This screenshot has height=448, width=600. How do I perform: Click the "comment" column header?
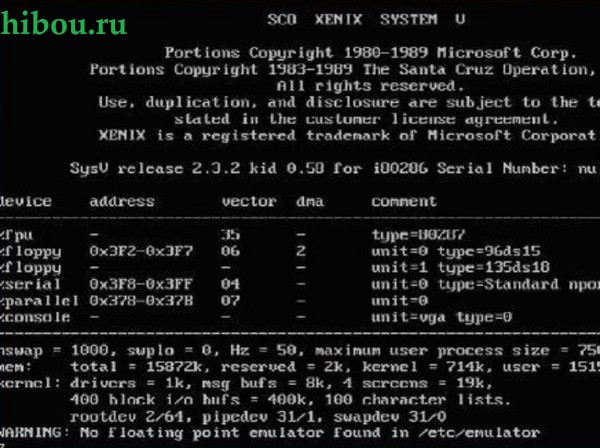(x=404, y=201)
